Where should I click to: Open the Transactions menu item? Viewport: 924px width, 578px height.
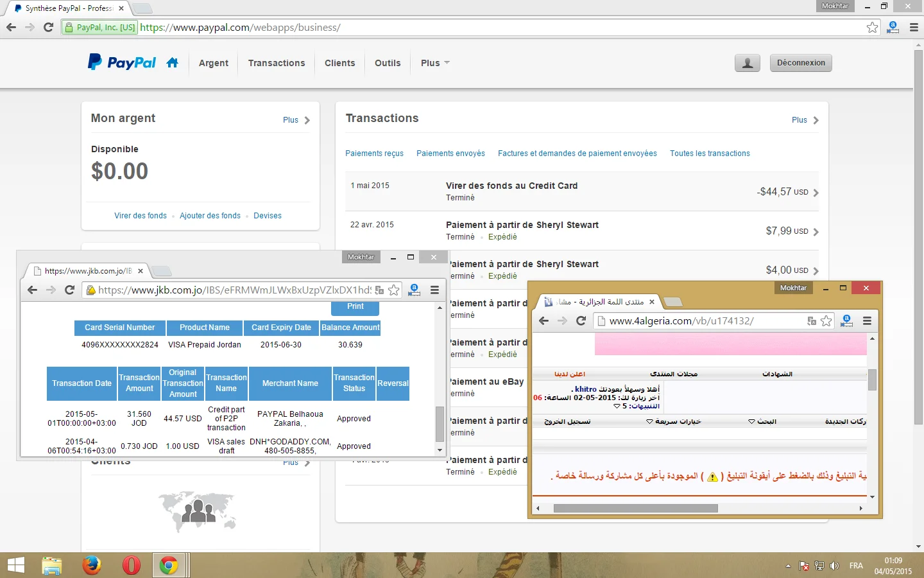tap(277, 63)
